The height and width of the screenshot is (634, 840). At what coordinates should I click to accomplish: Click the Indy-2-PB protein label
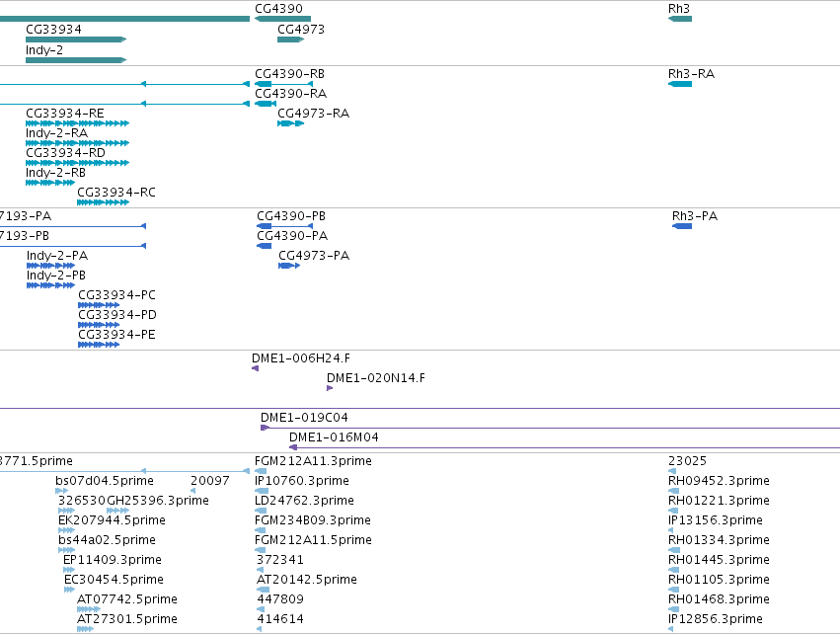[56, 276]
